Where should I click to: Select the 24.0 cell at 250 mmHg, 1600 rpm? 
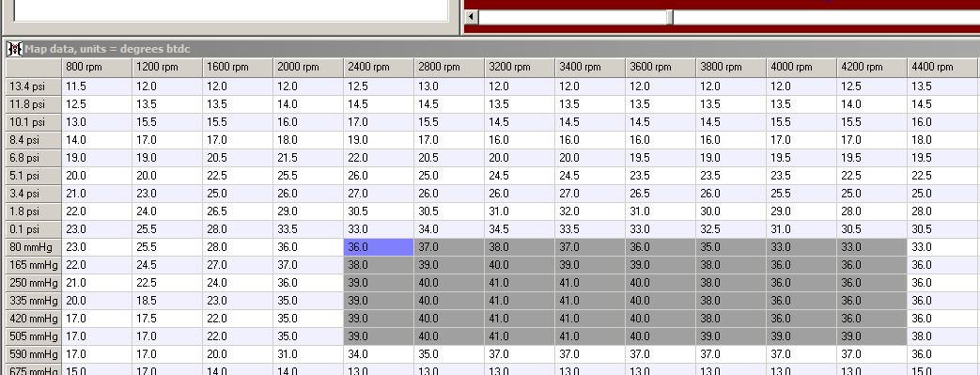click(238, 283)
